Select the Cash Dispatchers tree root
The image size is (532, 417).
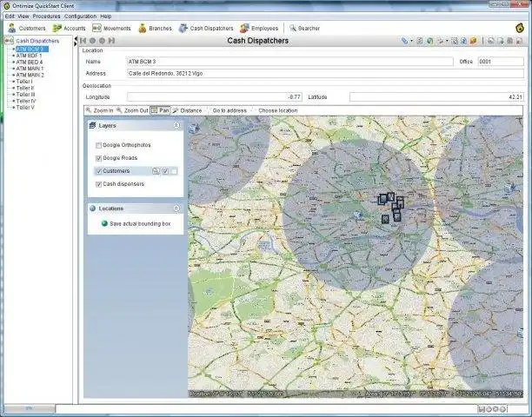tap(37, 41)
